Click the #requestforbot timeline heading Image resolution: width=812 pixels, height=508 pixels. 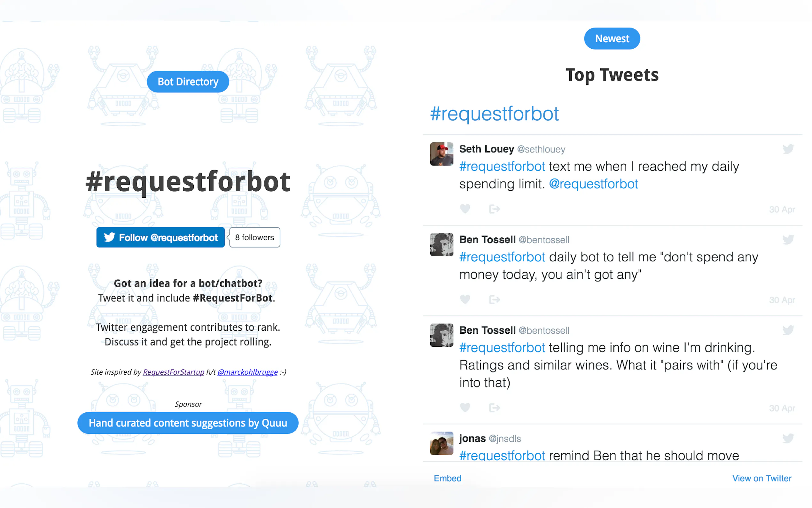coord(495,114)
